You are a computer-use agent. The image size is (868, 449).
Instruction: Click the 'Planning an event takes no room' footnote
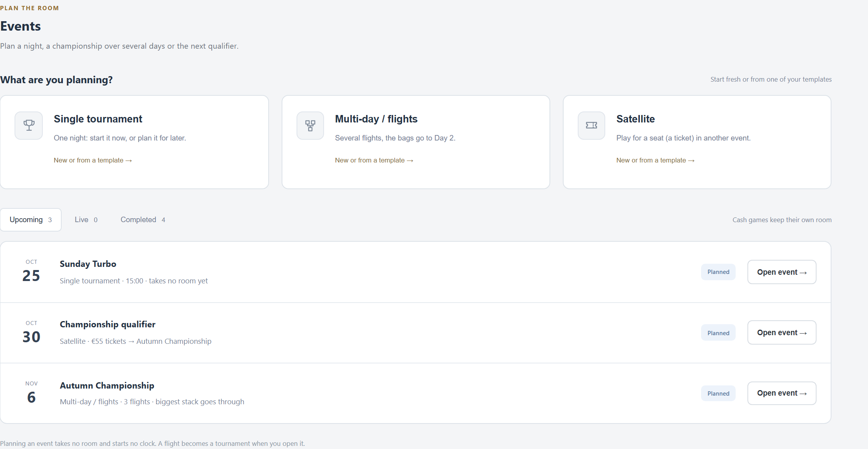[x=152, y=444]
